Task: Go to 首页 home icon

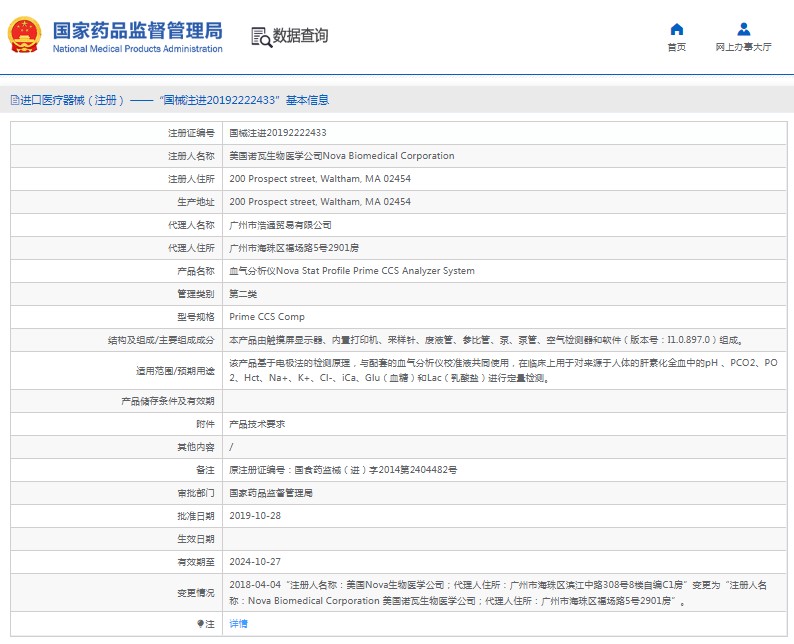Action: pyautogui.click(x=677, y=29)
